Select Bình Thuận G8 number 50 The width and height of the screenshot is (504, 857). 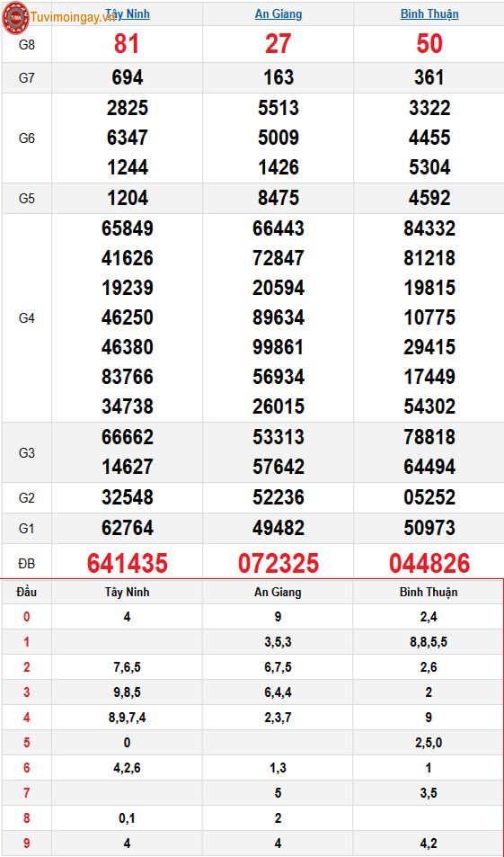[429, 44]
